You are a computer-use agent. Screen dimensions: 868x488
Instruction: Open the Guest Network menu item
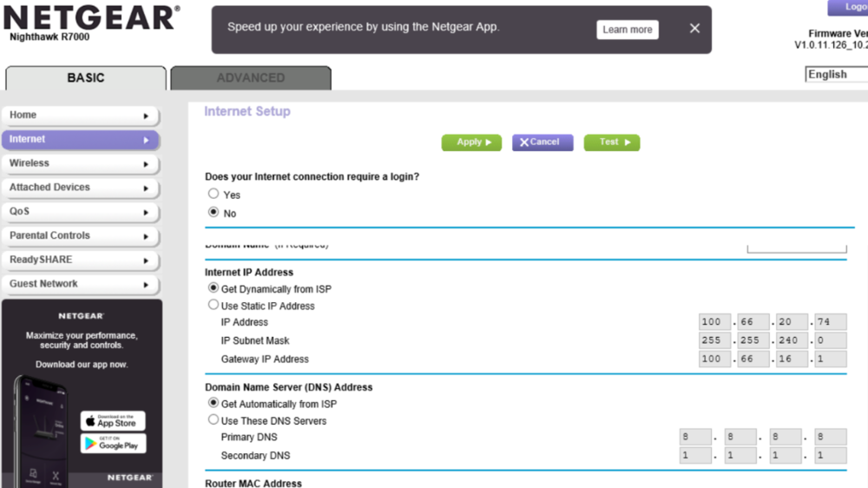tap(80, 284)
